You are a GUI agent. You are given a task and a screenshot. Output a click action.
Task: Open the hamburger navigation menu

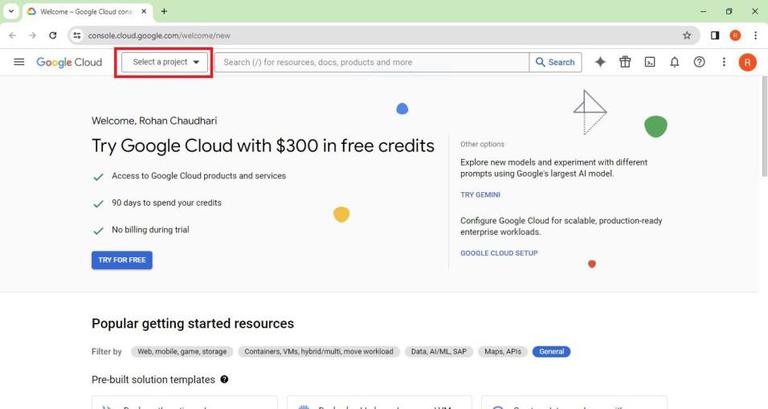(x=19, y=62)
